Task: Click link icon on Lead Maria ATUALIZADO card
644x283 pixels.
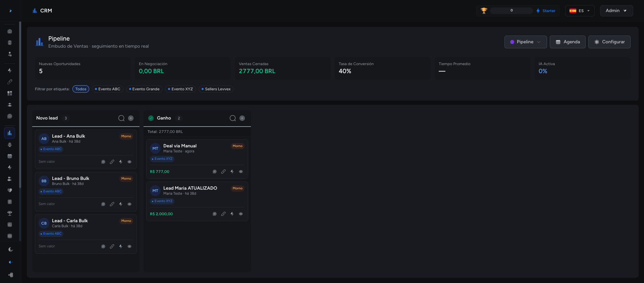Action: click(x=223, y=214)
